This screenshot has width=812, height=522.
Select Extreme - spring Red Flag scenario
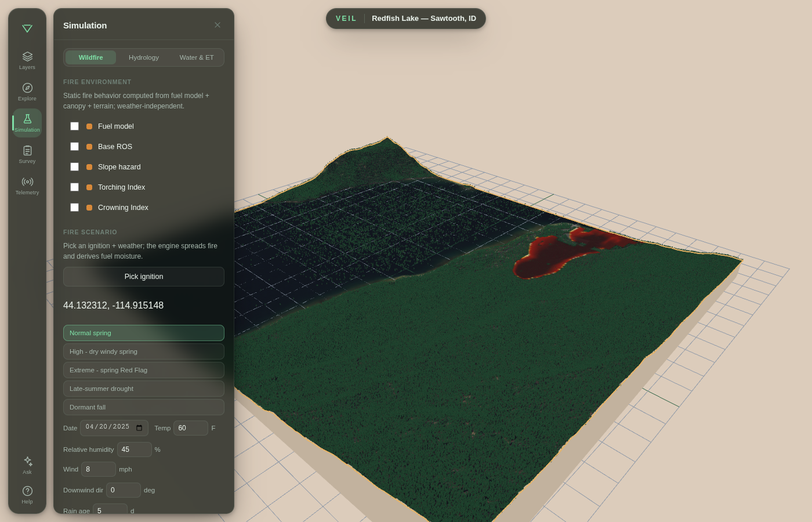[x=144, y=370]
